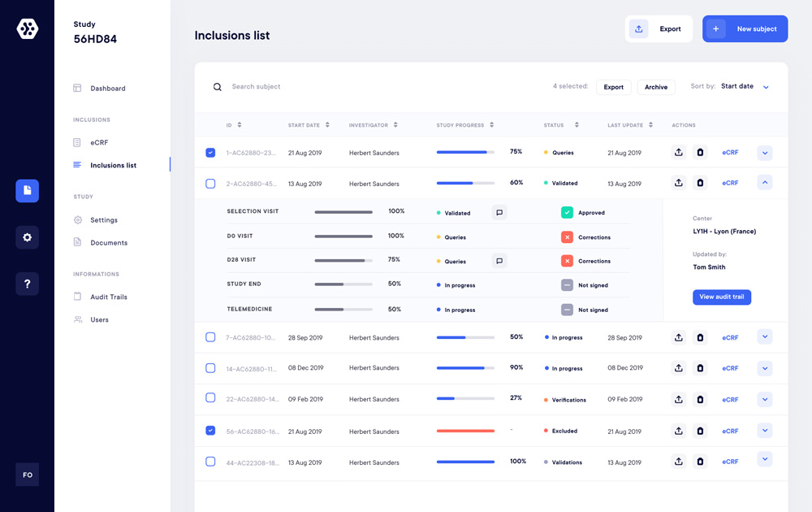Click the upload icon in row 22-AC62880-14
This screenshot has width=812, height=512.
click(x=678, y=400)
